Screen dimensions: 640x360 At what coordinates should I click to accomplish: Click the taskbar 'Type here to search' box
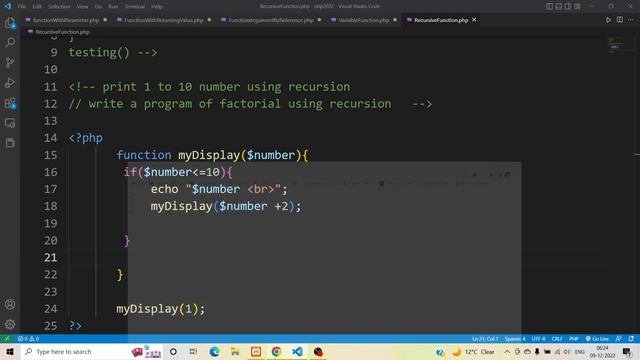point(92,351)
